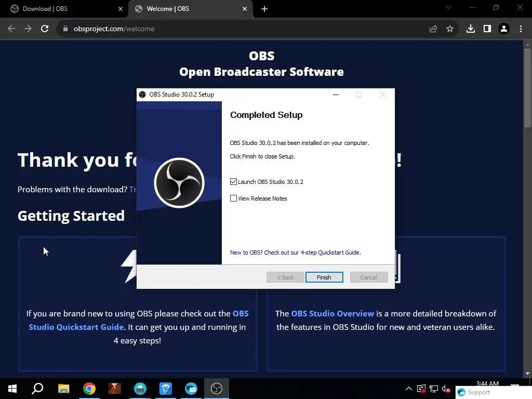Viewport: 532px width, 399px height.
Task: Click the page vertical scrollbar thumb
Action: point(527,88)
